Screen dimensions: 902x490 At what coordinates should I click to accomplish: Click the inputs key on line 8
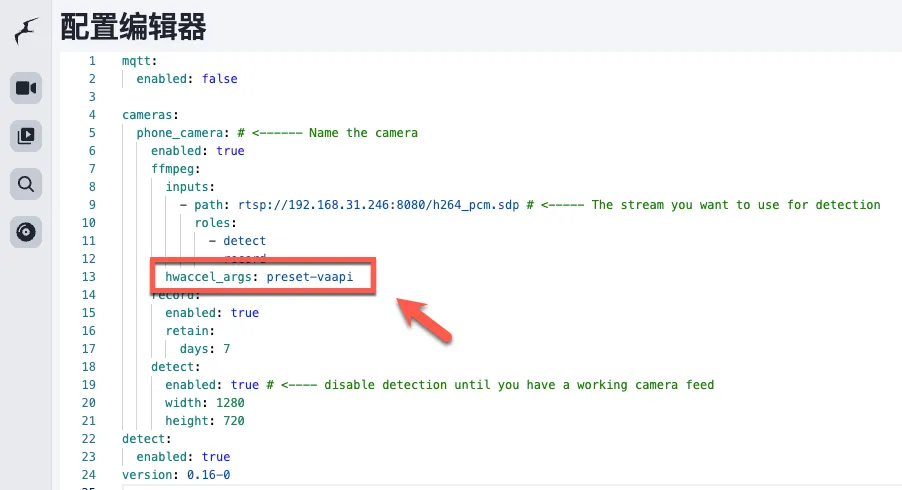tap(190, 186)
